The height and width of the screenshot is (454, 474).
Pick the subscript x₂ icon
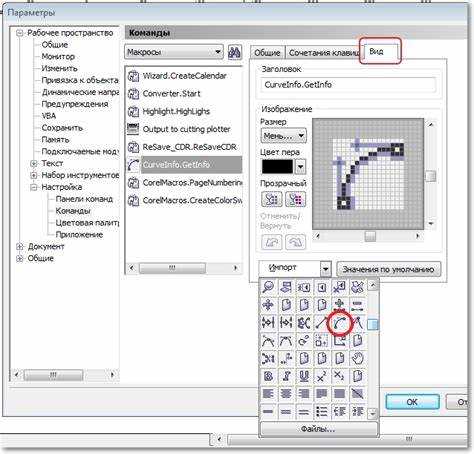tap(339, 376)
